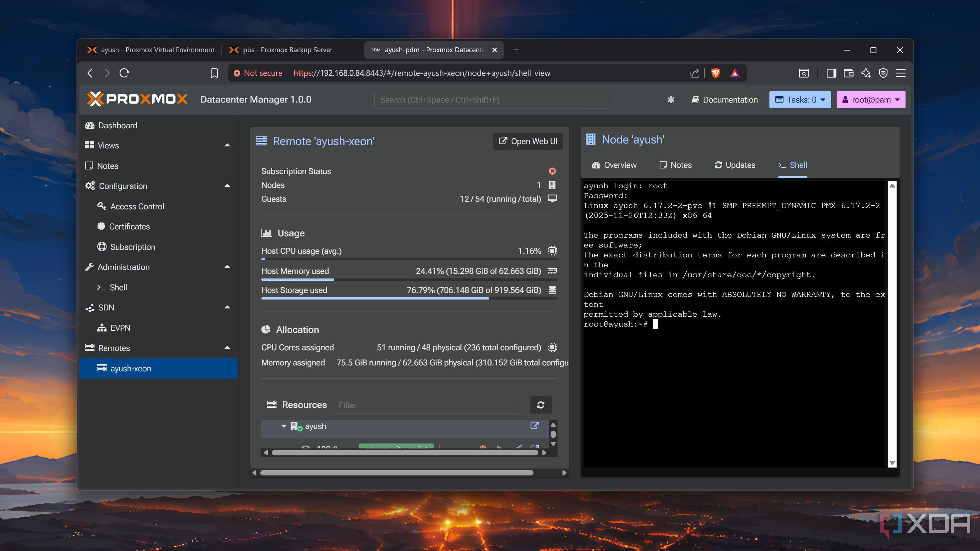Collapse the ayush node tree row
The height and width of the screenshot is (551, 980).
pyautogui.click(x=284, y=426)
